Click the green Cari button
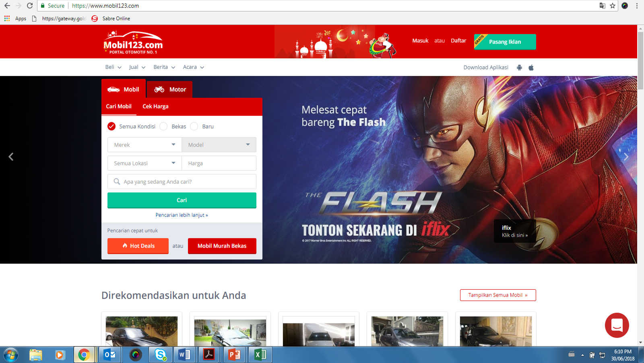 (x=182, y=200)
